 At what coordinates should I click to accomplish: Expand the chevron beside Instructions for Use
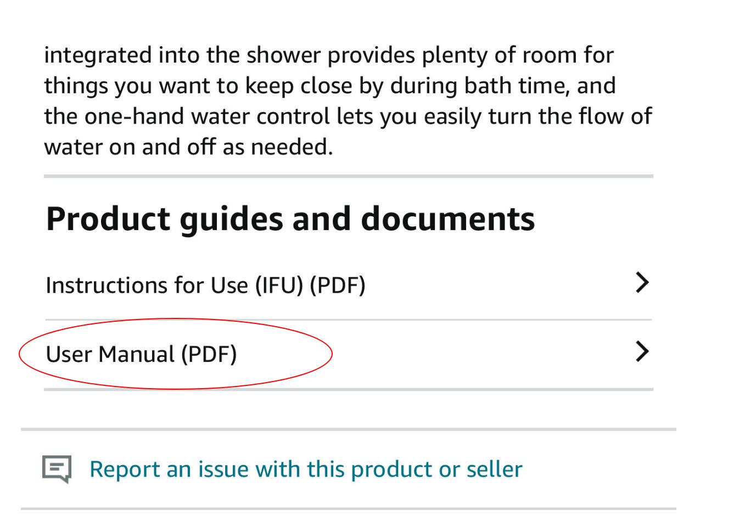click(642, 283)
